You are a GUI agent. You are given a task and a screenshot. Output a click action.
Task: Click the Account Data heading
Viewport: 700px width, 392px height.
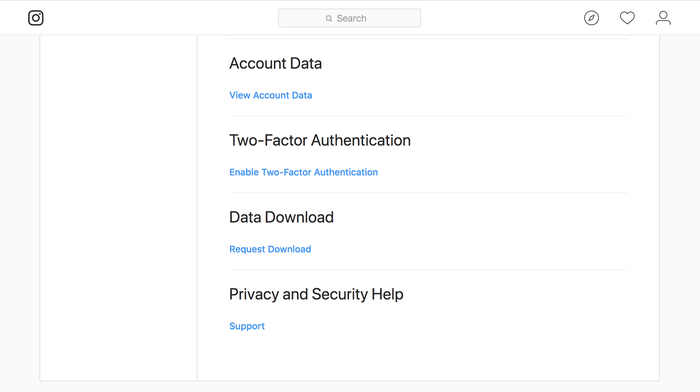point(275,63)
